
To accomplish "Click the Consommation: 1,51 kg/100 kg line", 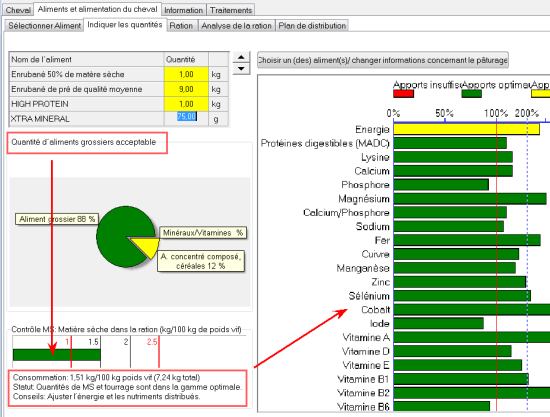I will [106, 378].
